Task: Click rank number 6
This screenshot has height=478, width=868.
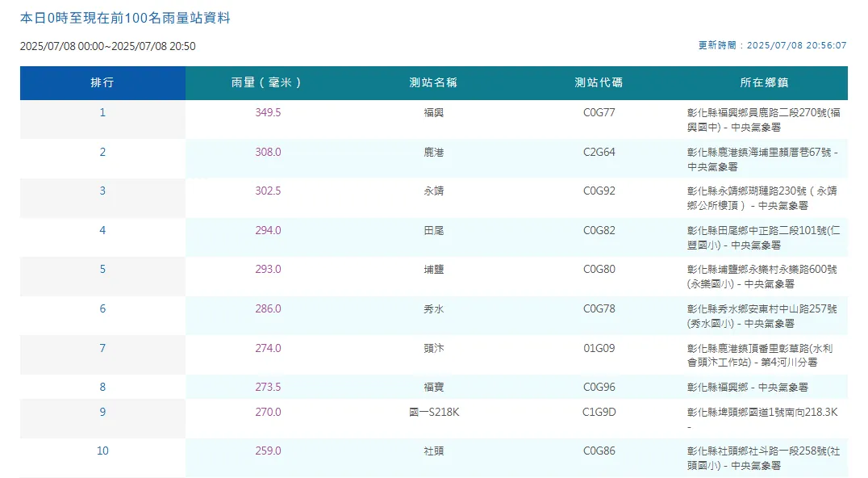Action: 102,309
